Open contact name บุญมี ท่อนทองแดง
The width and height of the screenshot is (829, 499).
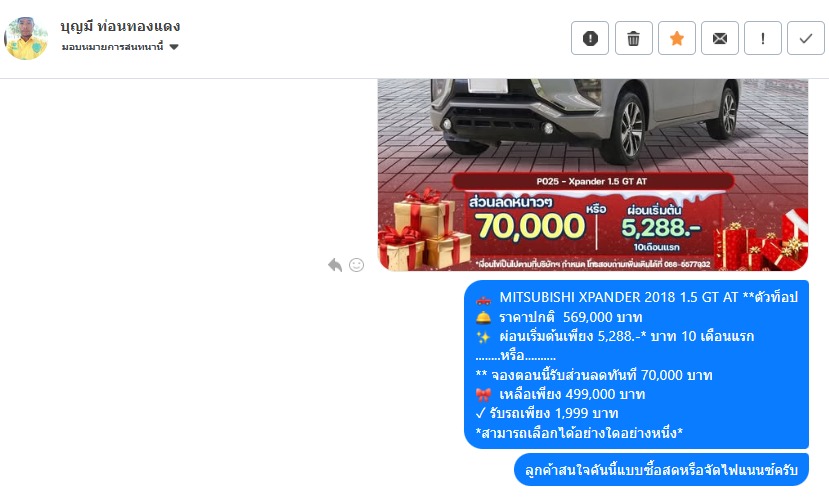tap(120, 26)
